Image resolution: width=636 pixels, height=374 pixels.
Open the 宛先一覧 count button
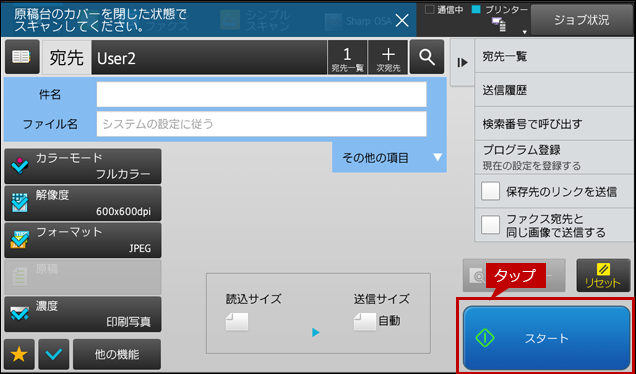tap(347, 57)
